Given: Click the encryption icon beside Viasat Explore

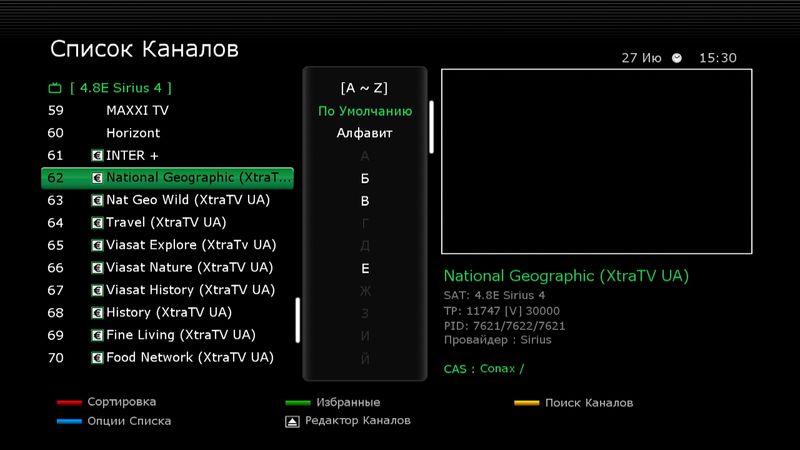Looking at the screenshot, I should tap(97, 245).
